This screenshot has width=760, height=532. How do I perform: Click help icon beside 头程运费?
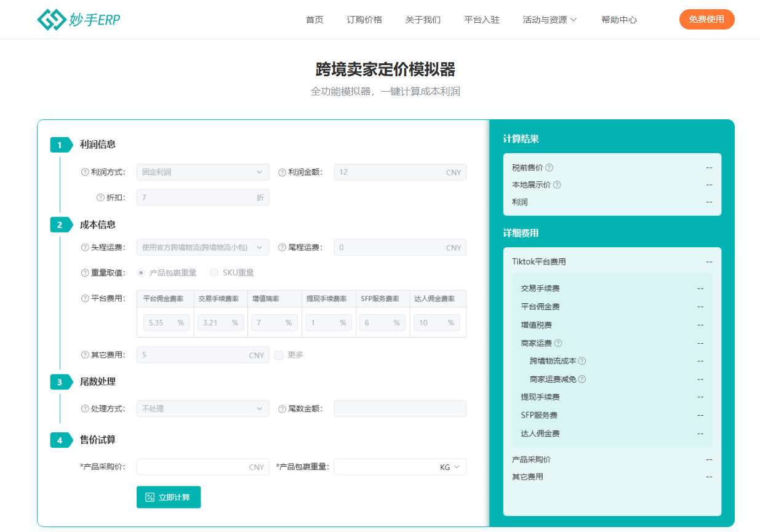click(x=86, y=247)
